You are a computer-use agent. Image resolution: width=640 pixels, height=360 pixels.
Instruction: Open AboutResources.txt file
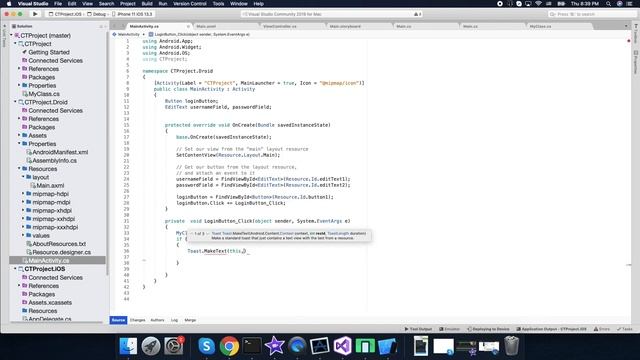click(59, 244)
